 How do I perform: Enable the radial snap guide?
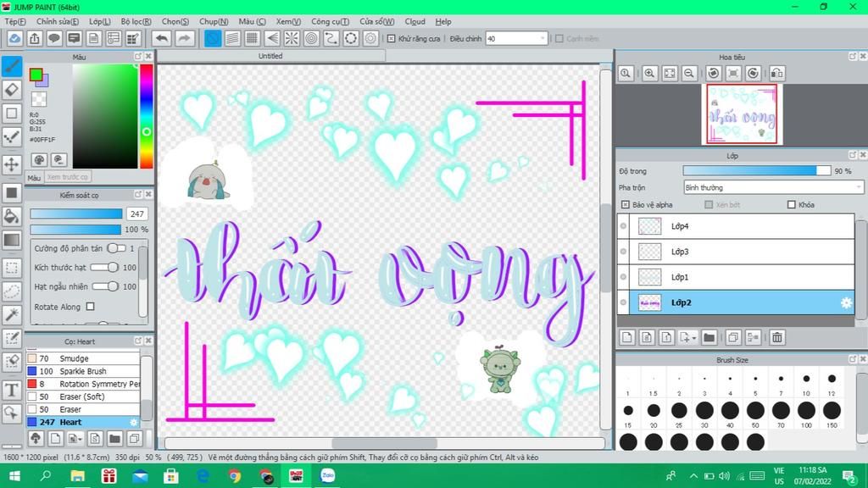292,38
